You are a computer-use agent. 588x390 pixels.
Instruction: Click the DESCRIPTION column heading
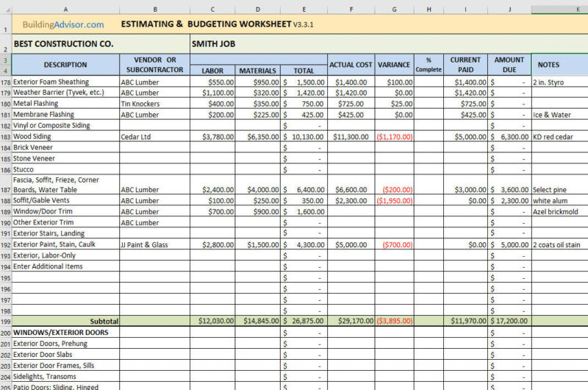pos(65,65)
